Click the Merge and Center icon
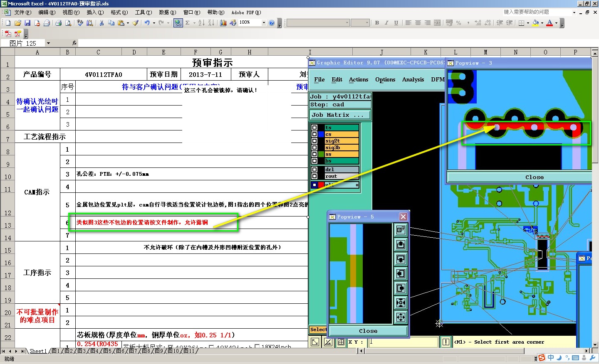Screen dimensions: 599x364 (437, 23)
